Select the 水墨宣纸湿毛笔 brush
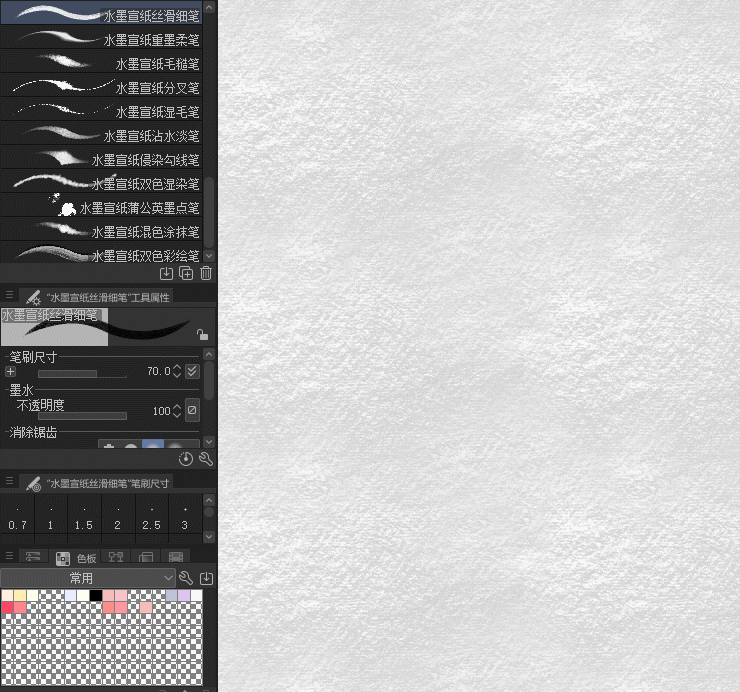 coord(101,110)
